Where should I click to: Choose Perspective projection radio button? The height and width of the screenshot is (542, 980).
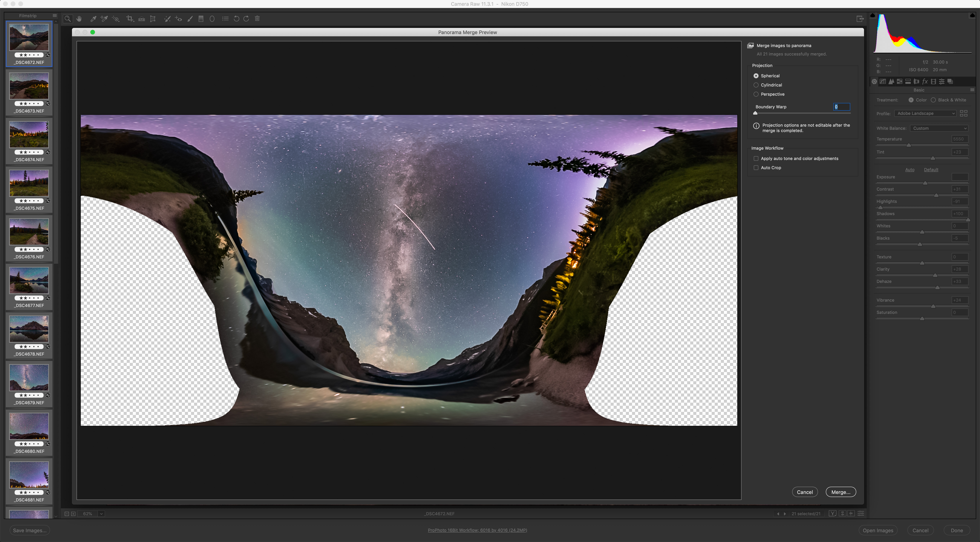click(x=756, y=94)
